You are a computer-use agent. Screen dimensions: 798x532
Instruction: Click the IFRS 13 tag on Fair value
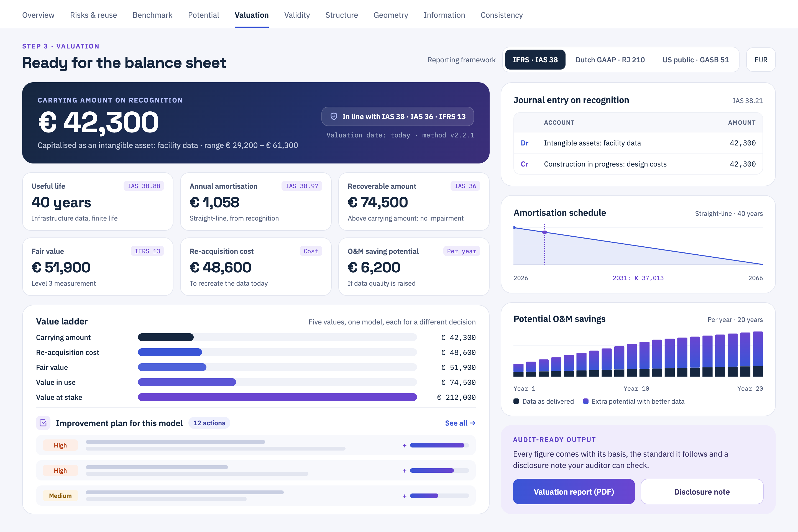point(147,251)
